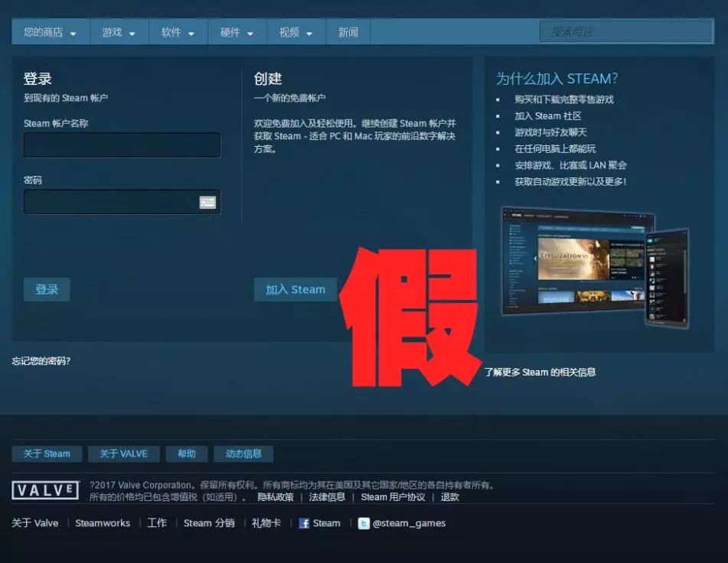
Task: Open the Steamworks footer link
Action: (x=103, y=523)
